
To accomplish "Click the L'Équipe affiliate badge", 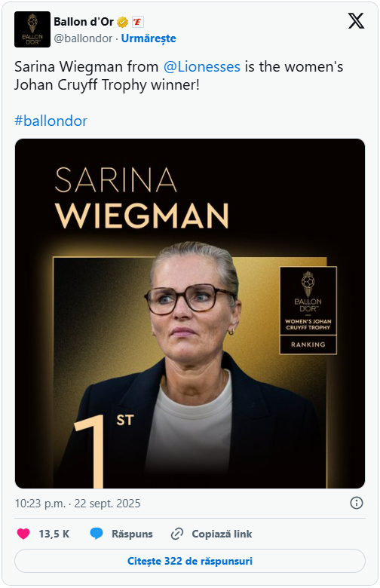I will point(138,22).
